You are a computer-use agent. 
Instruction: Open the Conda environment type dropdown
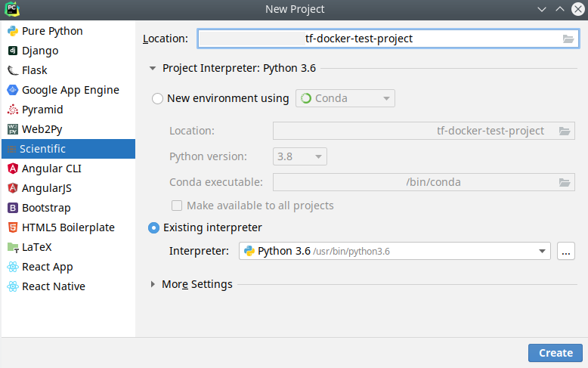point(345,98)
